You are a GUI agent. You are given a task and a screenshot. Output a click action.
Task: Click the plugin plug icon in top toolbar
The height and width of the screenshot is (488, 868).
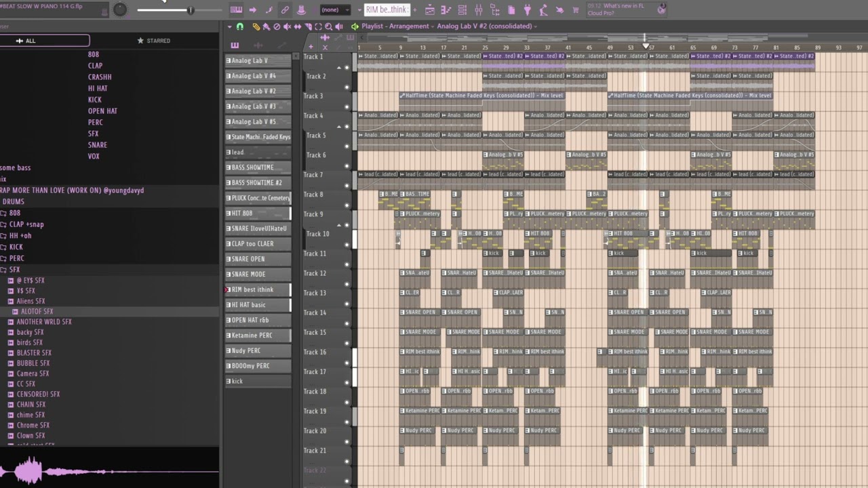point(527,10)
